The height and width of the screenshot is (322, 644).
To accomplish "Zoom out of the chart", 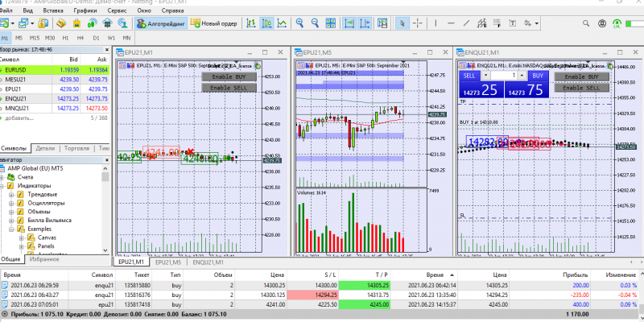I will click(x=315, y=23).
